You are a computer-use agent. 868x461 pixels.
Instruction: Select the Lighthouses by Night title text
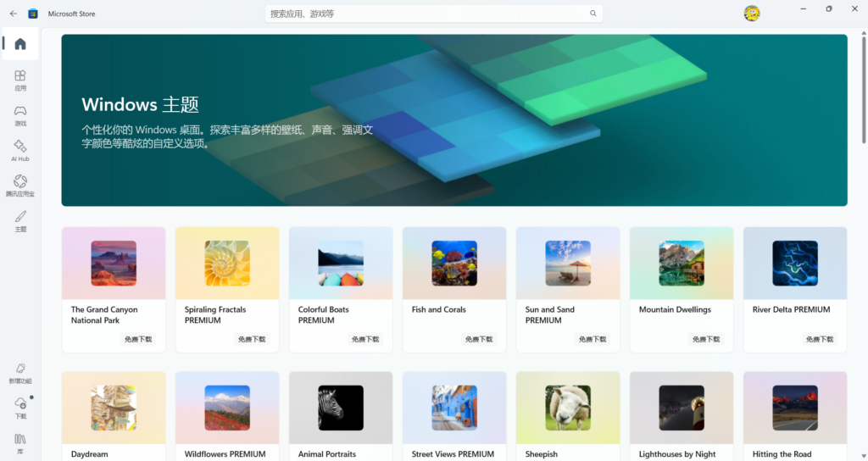tap(677, 454)
